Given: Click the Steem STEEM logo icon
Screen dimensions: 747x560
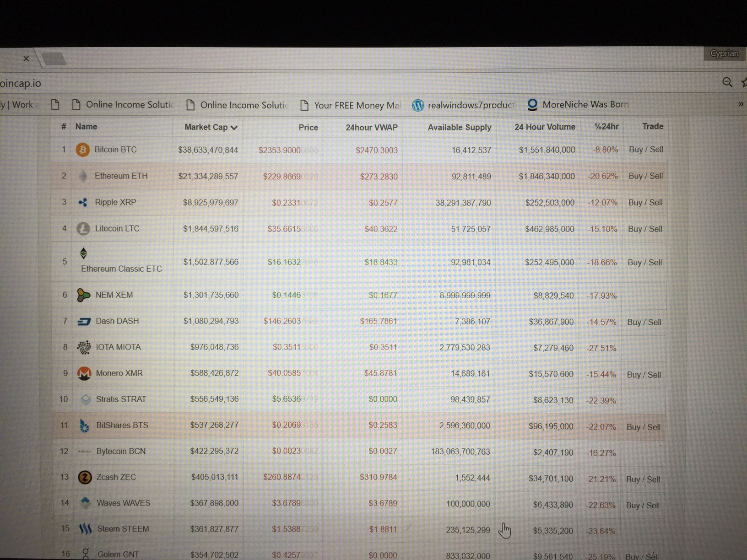Looking at the screenshot, I should [86, 529].
